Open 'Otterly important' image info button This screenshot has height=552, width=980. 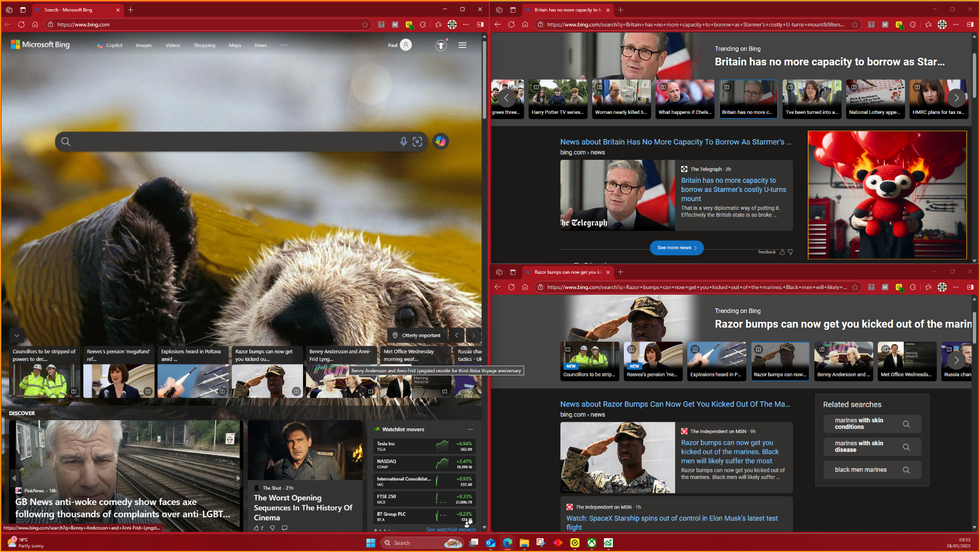417,335
